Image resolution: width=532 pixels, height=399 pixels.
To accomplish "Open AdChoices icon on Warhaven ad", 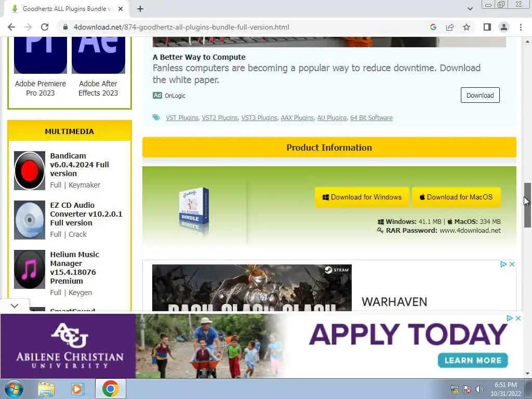I will coord(503,264).
